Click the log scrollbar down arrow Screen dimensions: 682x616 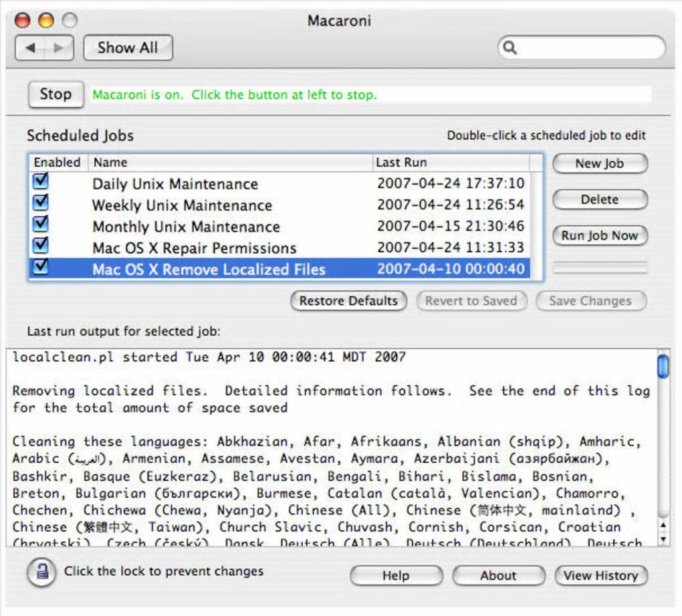click(663, 539)
